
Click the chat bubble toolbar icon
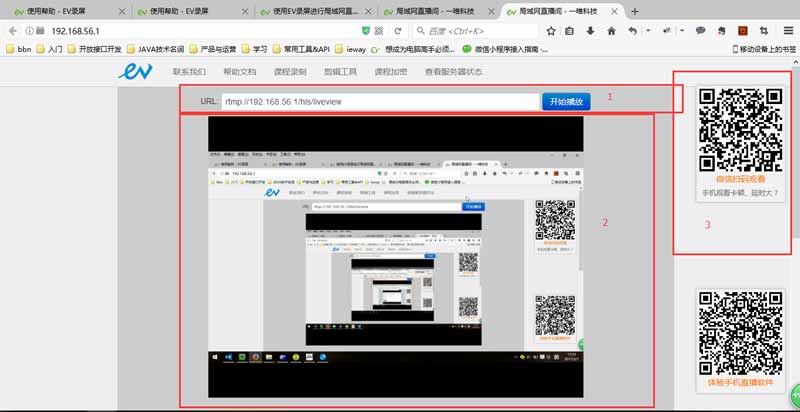701,31
